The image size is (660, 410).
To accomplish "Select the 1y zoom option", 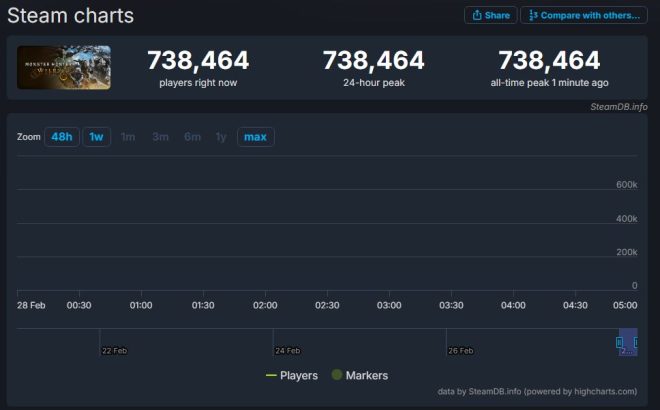I will click(221, 137).
